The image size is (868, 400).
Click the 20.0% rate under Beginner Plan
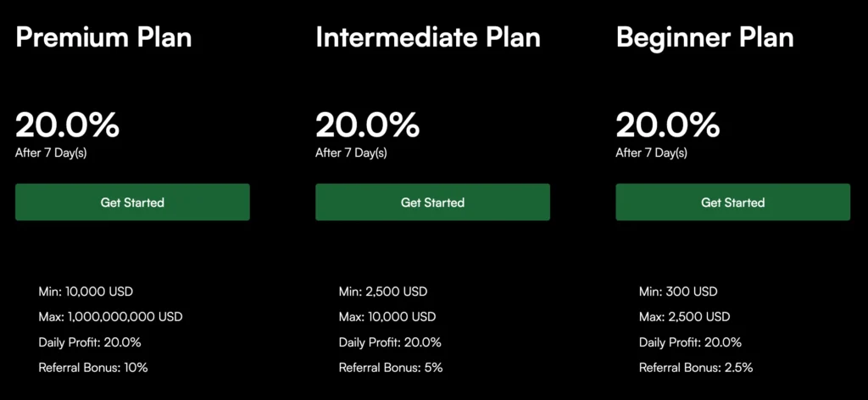667,125
